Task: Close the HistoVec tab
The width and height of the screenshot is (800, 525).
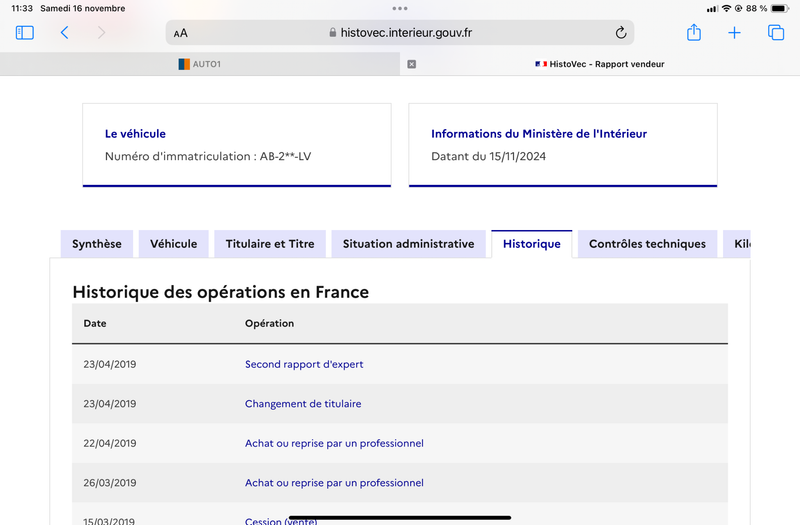Action: (x=412, y=64)
